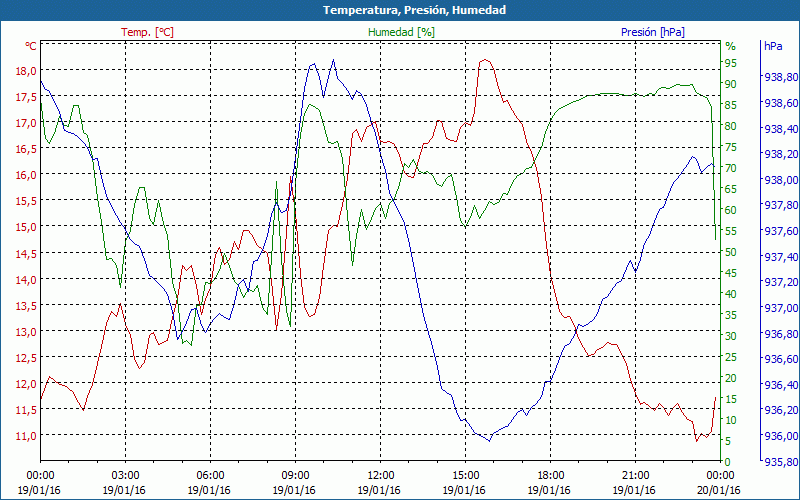The height and width of the screenshot is (500, 800).
Task: Click the '14,5' temperature axis value
Action: pyautogui.click(x=27, y=254)
